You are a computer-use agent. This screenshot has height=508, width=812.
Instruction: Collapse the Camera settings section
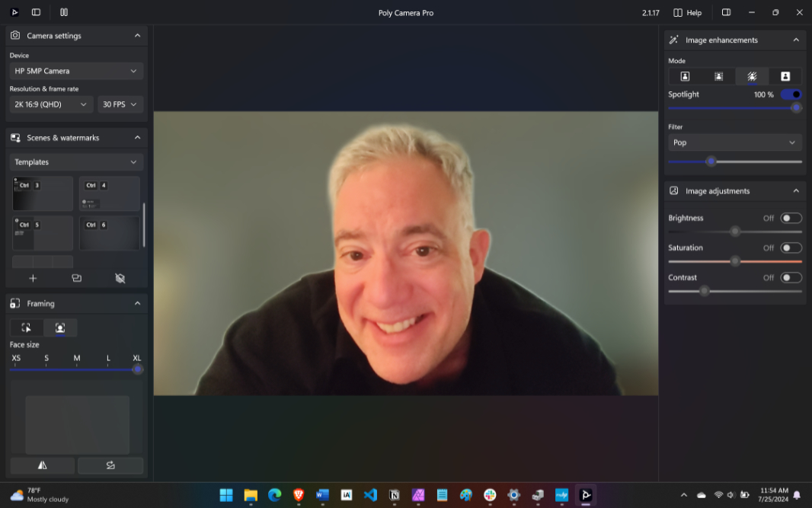click(137, 36)
